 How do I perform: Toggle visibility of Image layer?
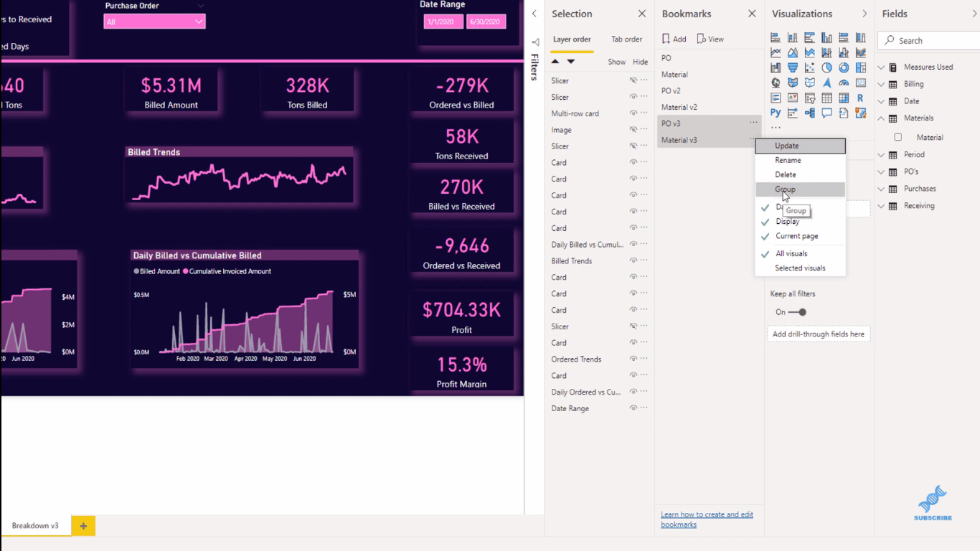(x=633, y=130)
